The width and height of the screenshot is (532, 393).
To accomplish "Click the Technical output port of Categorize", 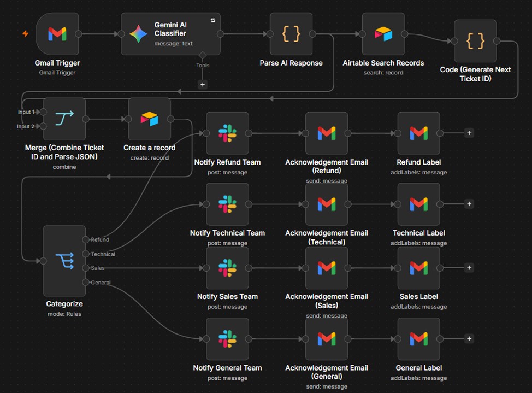I will (86, 254).
